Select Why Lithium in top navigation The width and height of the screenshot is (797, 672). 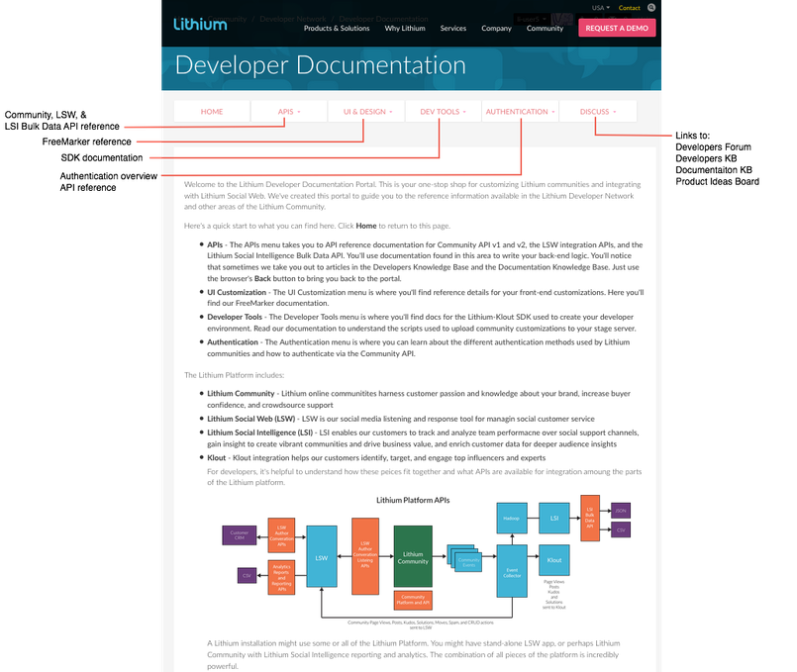(x=405, y=29)
